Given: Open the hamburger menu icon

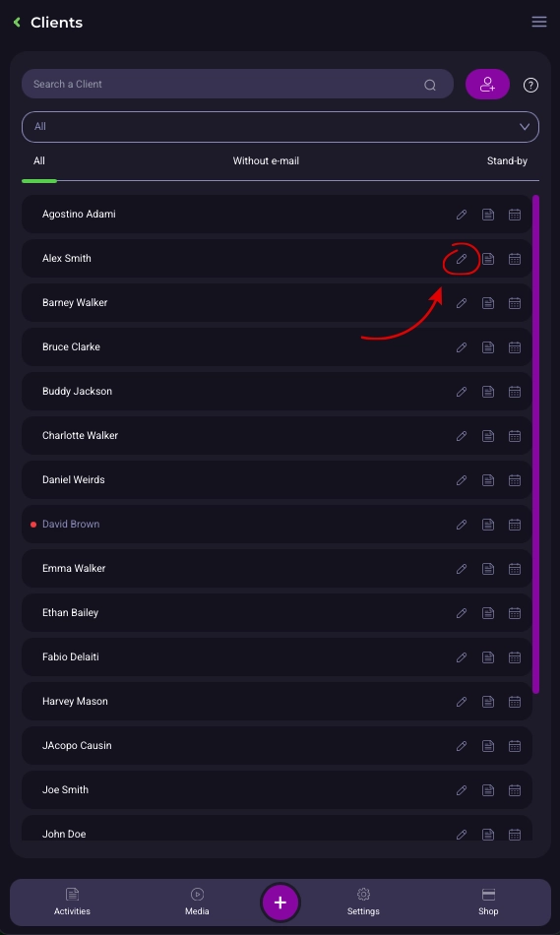Looking at the screenshot, I should coord(539,22).
